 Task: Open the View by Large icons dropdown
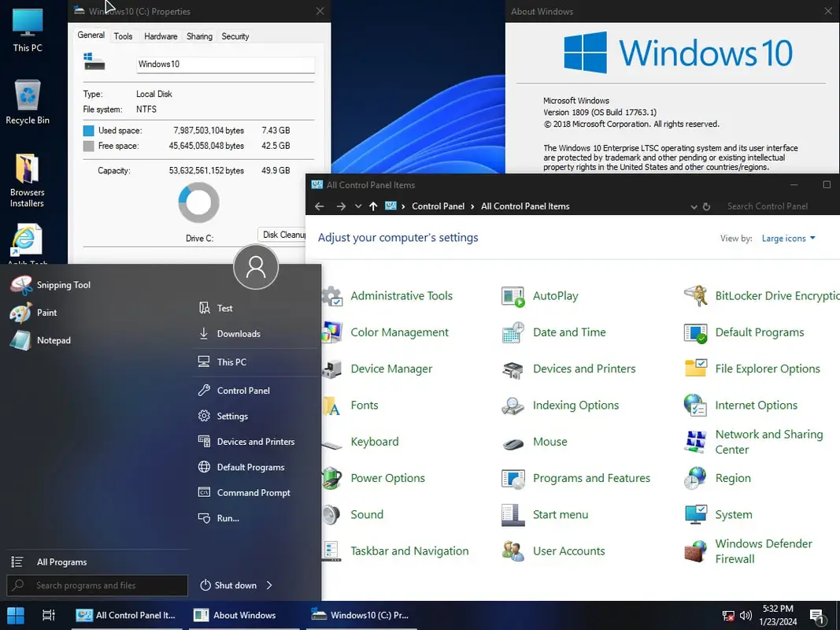click(788, 239)
